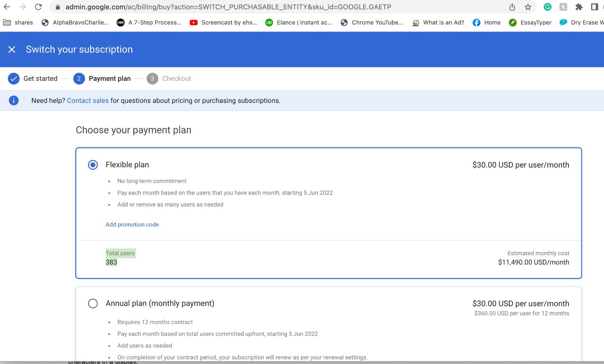The height and width of the screenshot is (364, 604).
Task: Click the share icon in address bar
Action: tap(512, 7)
